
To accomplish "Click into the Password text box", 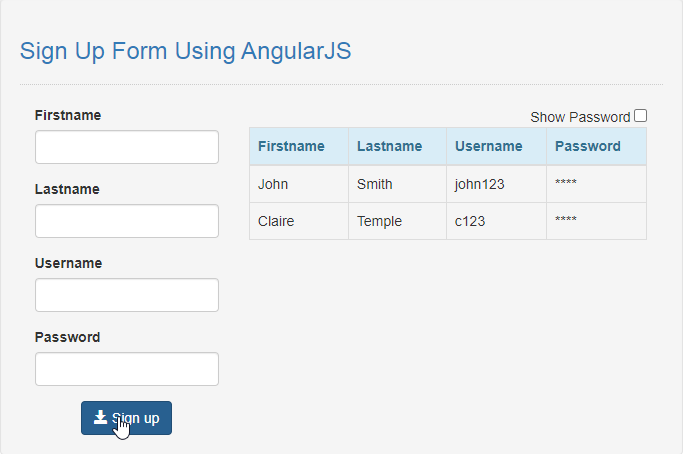I will (x=127, y=369).
